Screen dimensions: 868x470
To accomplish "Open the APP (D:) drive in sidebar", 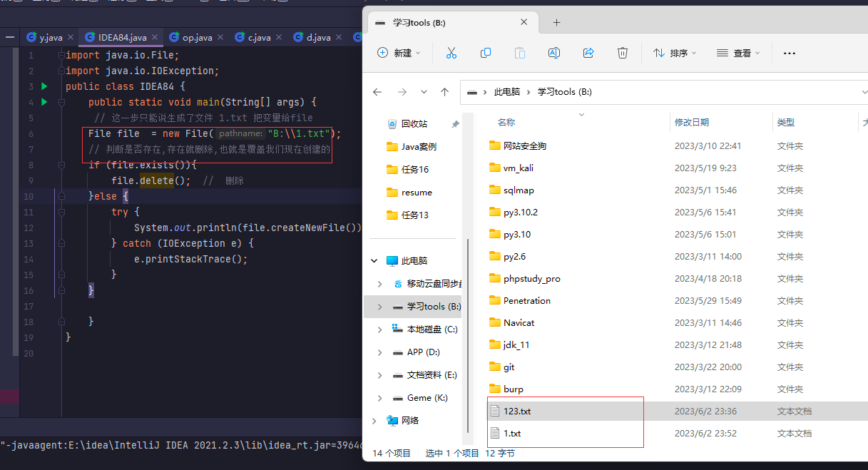I will pyautogui.click(x=423, y=352).
